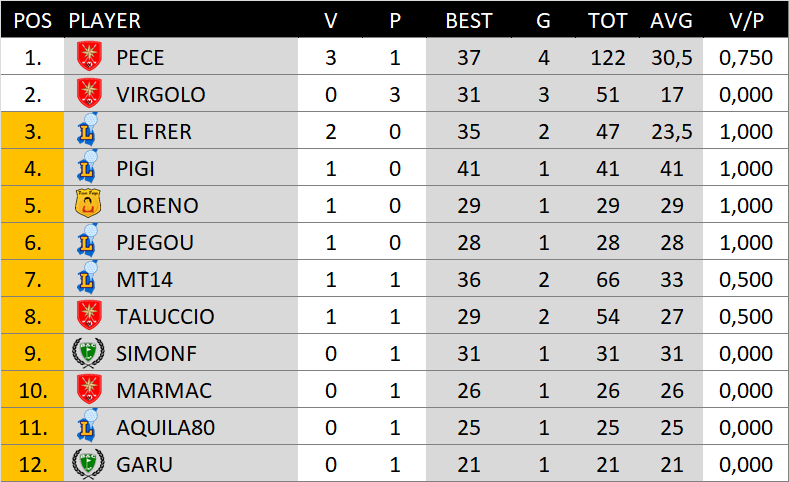Click the PLAYER column header
The image size is (789, 482).
[105, 20]
